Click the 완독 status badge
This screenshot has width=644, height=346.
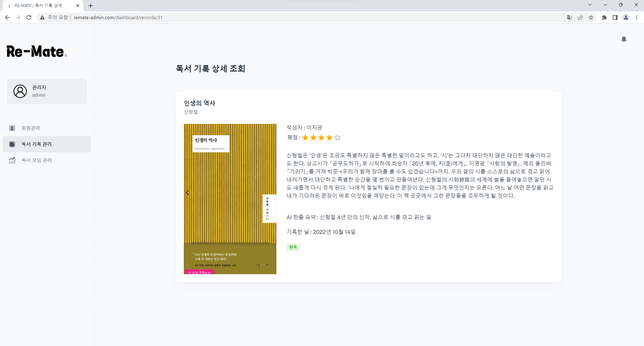pyautogui.click(x=292, y=247)
